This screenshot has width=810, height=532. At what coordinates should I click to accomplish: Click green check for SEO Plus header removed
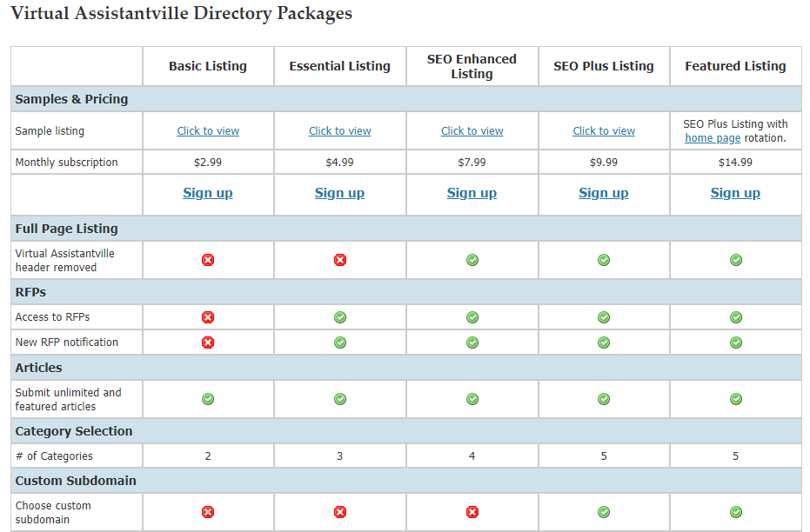point(604,260)
